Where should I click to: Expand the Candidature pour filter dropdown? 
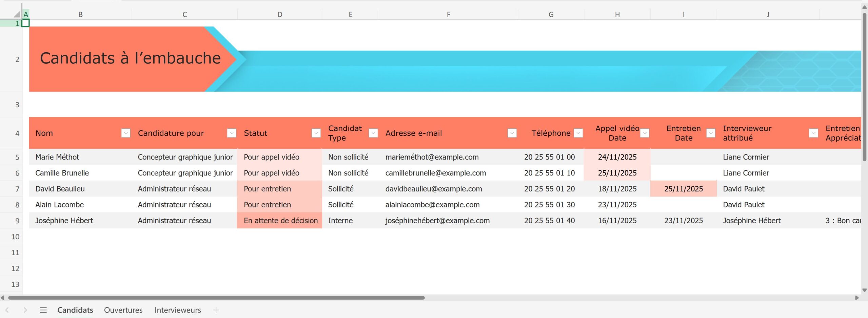232,133
